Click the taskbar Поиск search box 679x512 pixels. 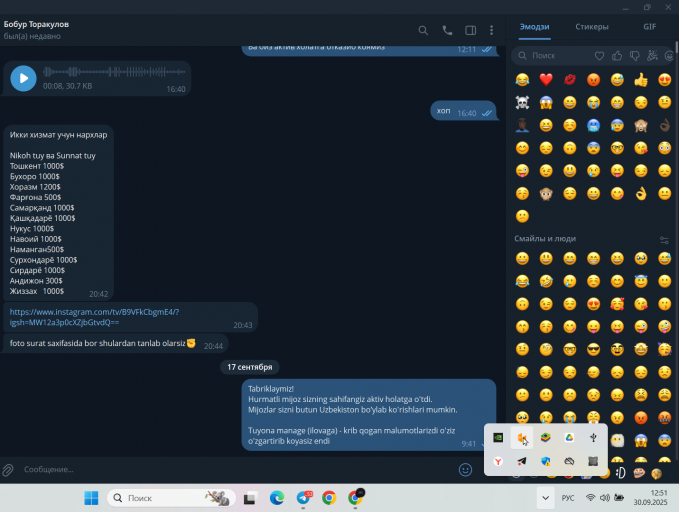click(171, 498)
